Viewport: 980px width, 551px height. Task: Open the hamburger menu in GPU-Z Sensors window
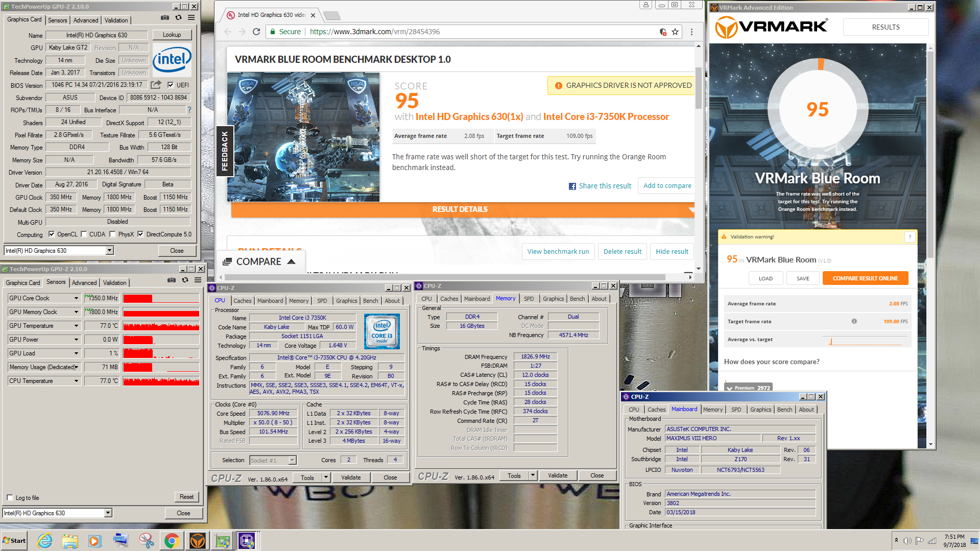[198, 280]
